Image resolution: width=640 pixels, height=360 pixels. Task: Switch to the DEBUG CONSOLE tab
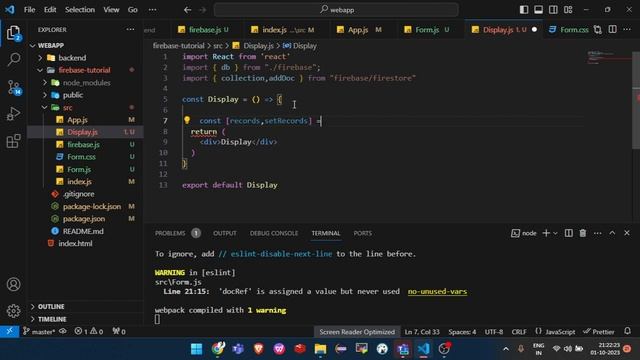click(x=274, y=233)
